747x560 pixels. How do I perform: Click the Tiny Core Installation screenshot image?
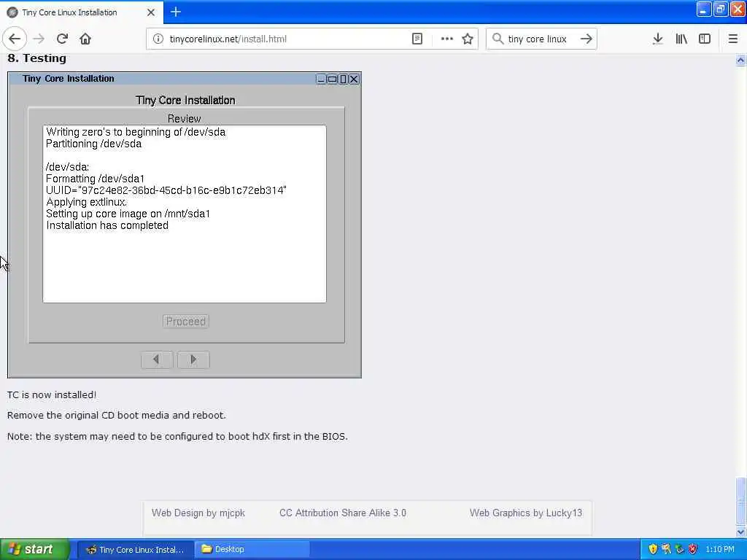185,225
